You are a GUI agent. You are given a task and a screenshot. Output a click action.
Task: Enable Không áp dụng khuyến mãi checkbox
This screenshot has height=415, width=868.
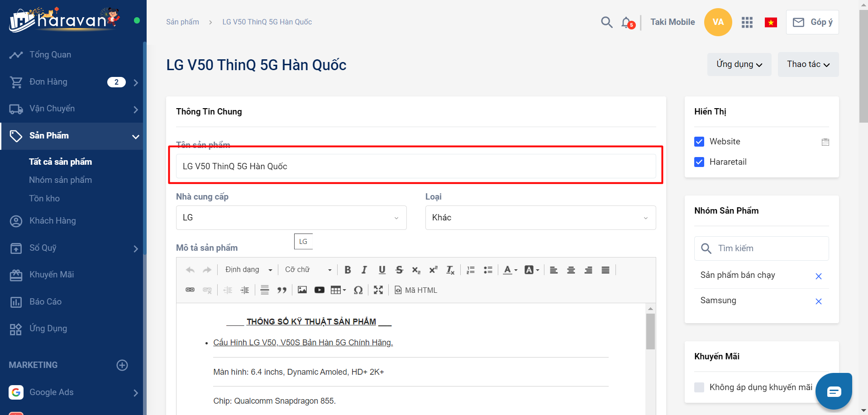click(699, 387)
